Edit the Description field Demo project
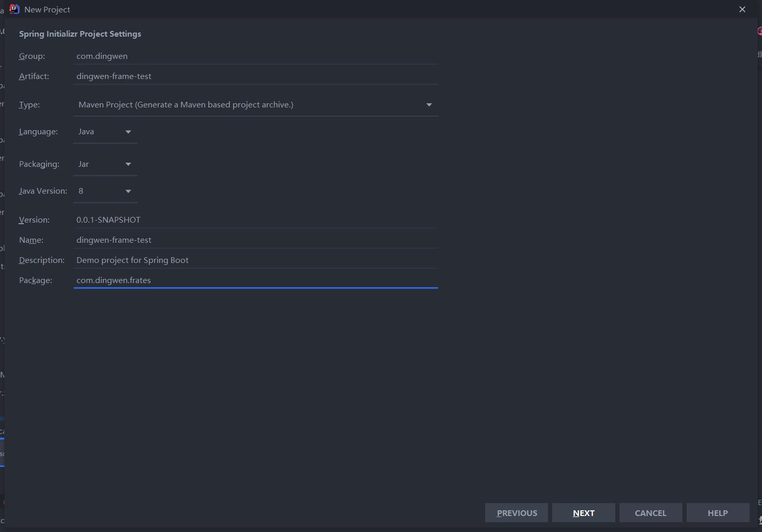The height and width of the screenshot is (532, 762). 256,260
